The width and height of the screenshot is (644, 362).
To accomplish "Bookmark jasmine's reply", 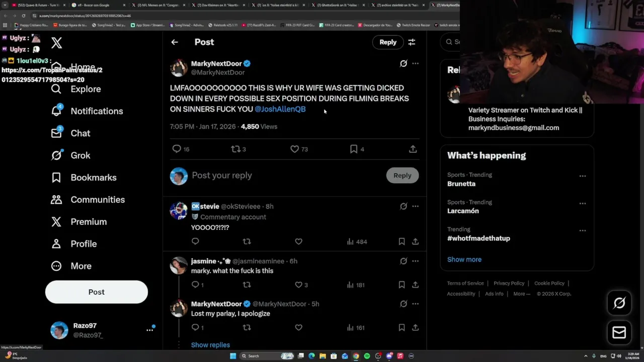I will [x=401, y=285].
